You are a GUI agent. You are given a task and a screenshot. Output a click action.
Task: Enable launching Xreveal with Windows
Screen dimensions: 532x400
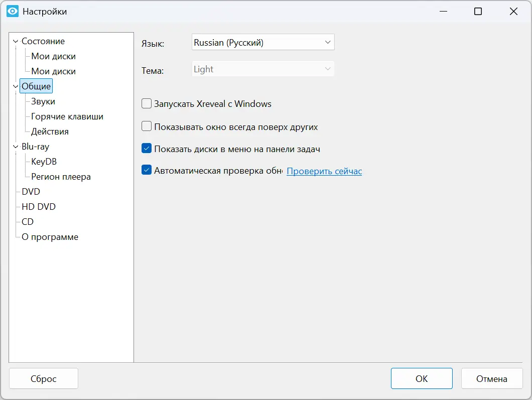147,104
